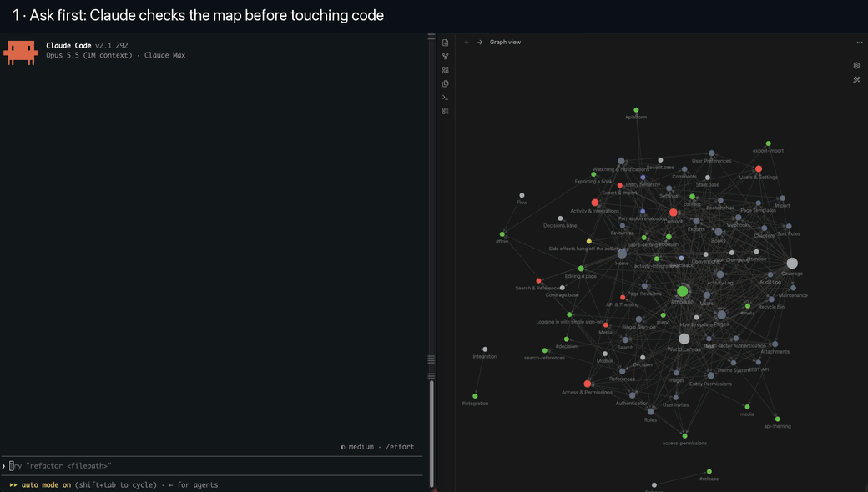The width and height of the screenshot is (868, 492).
Task: Select the Graph view tab title
Action: coord(505,42)
